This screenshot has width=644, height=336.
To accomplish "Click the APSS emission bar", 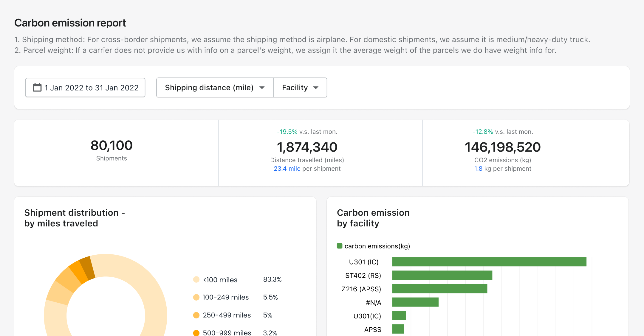I will pyautogui.click(x=398, y=329).
